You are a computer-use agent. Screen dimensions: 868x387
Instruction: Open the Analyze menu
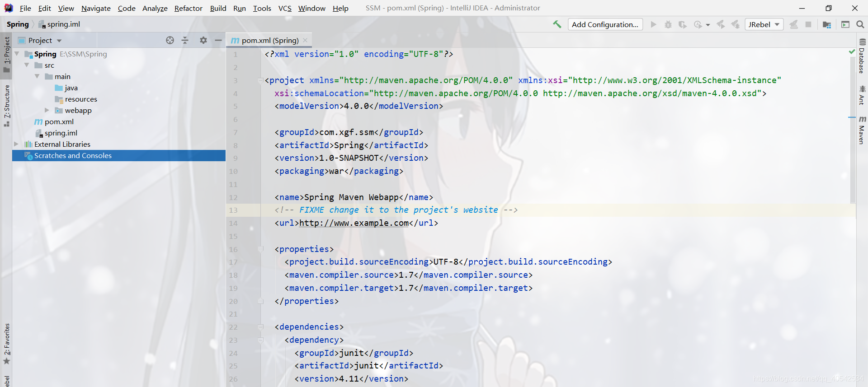[155, 8]
